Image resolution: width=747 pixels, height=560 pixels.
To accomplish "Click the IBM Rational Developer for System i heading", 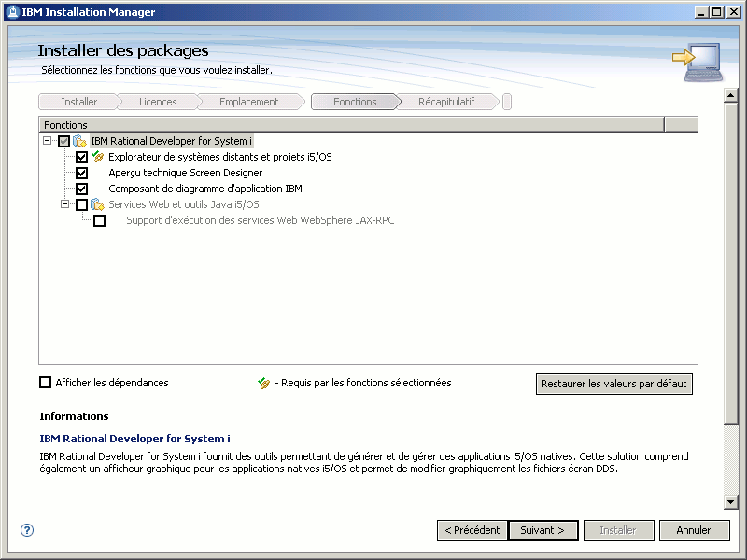I will pos(134,439).
